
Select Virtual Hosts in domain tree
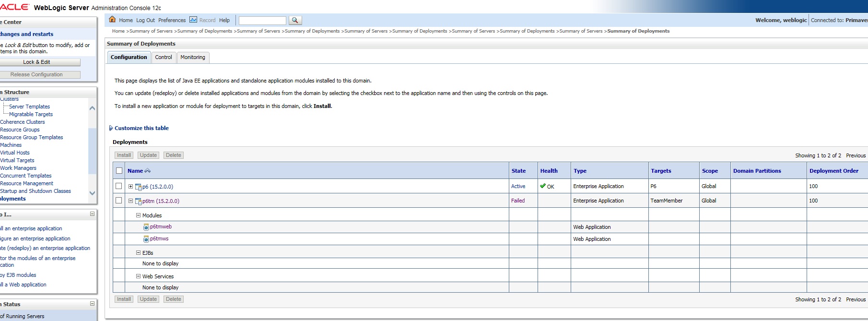[15, 153]
